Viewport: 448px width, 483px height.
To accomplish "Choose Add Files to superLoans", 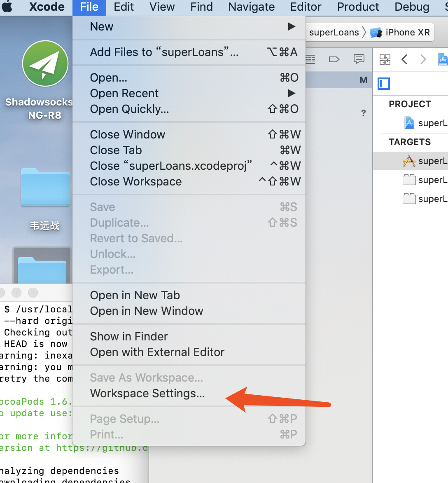I will (189, 52).
